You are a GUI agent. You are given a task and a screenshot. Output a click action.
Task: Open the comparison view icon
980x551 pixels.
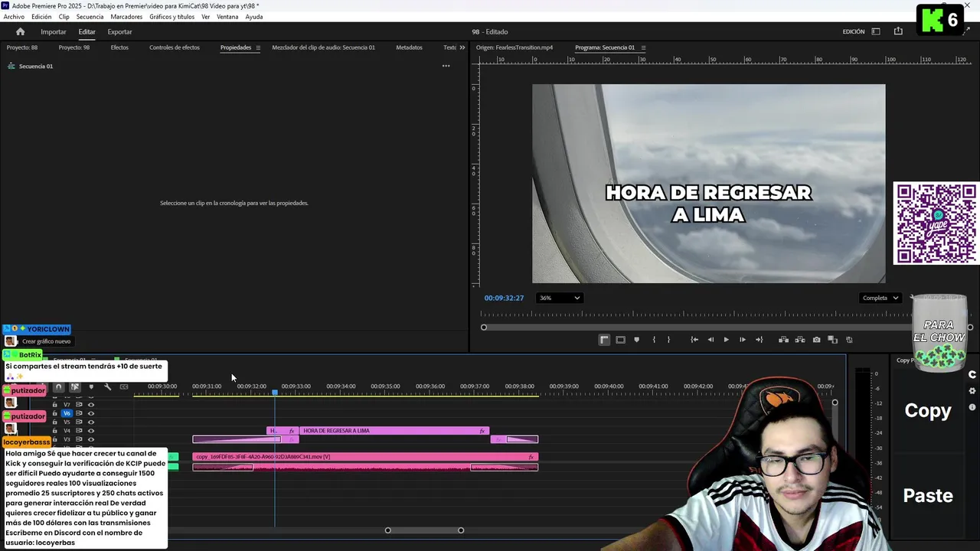(832, 340)
